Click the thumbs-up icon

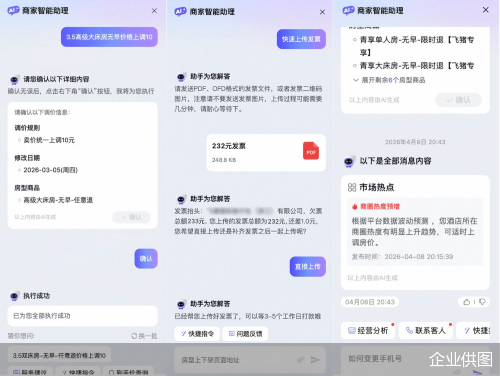[x=466, y=302]
